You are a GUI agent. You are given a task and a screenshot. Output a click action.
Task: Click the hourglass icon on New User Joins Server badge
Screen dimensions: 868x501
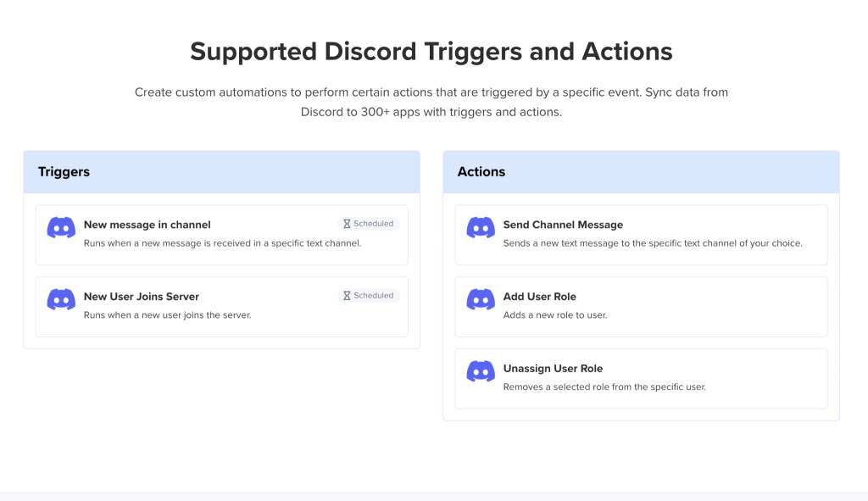point(346,295)
